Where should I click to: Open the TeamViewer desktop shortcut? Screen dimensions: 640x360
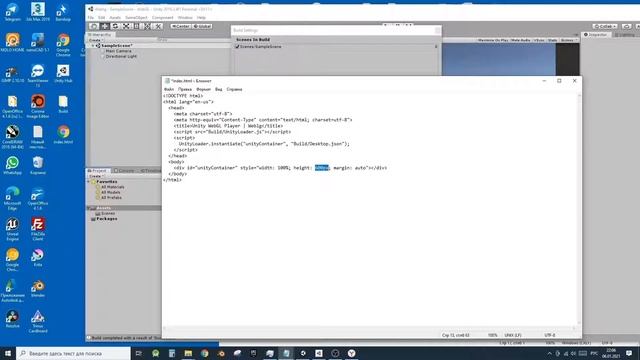38,76
